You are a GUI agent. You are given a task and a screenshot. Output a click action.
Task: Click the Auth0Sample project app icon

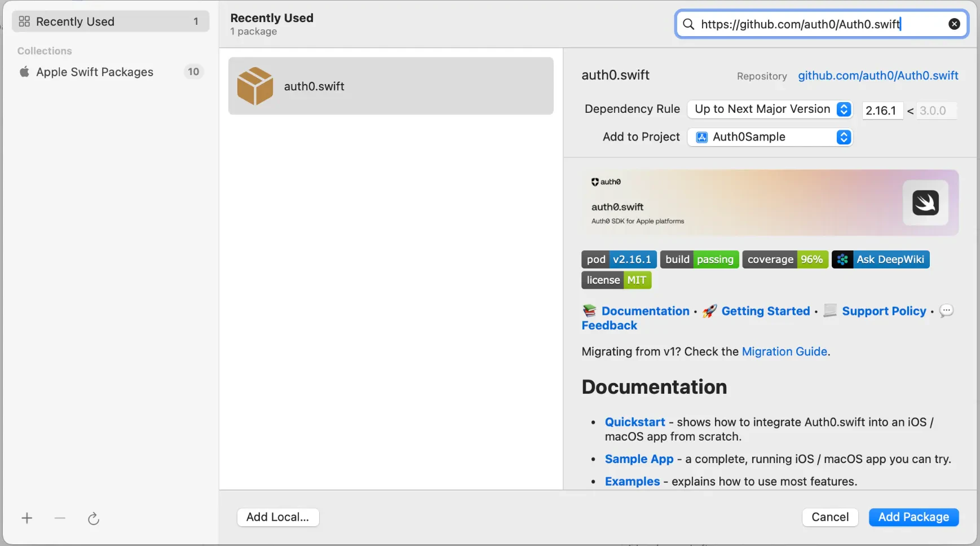coord(702,137)
